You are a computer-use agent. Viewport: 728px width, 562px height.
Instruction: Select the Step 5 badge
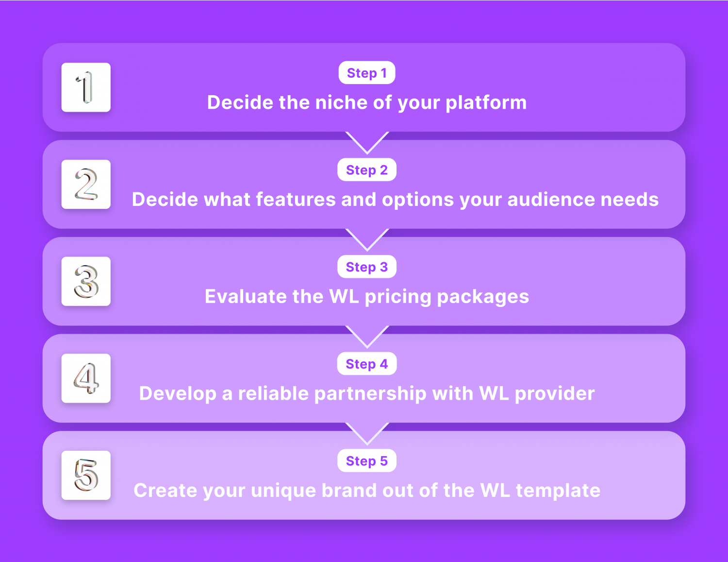(367, 460)
